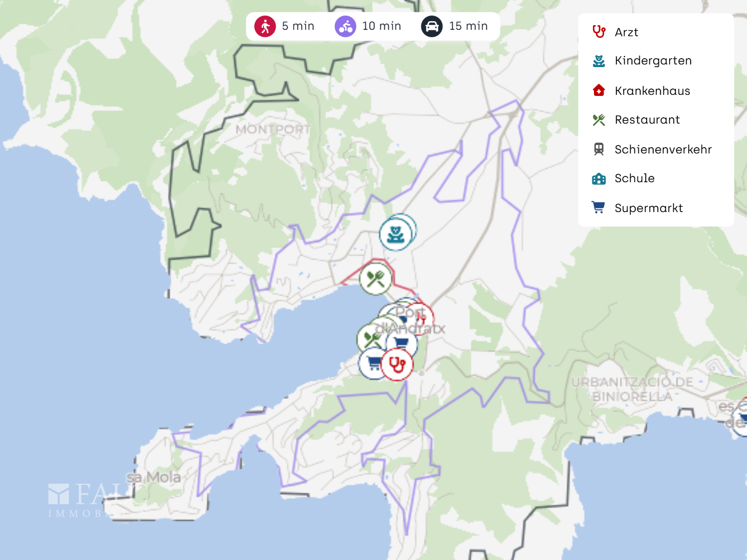Toggle the Supermarkt legend entry
The image size is (747, 560).
[637, 208]
